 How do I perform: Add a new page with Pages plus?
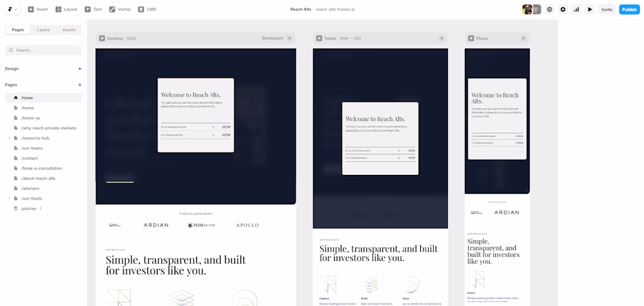[x=80, y=85]
